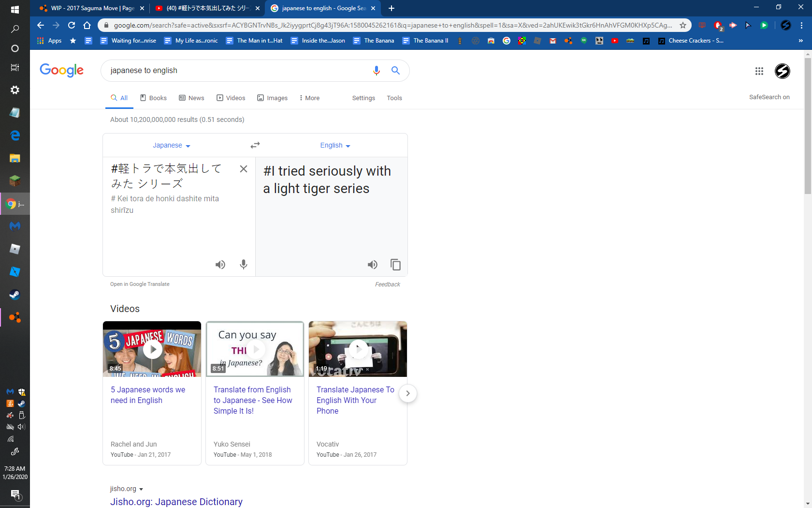Open Microsoft Edge from the taskbar
The width and height of the screenshot is (812, 508).
[x=15, y=135]
